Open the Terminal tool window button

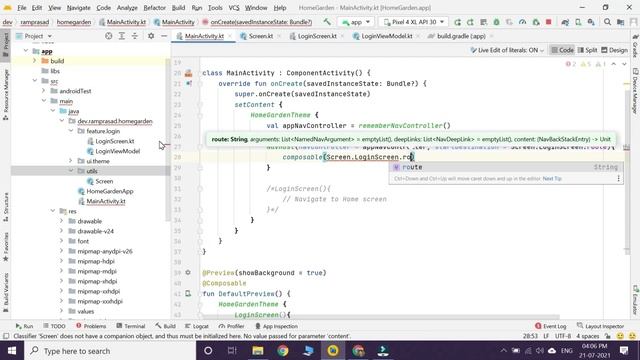pos(131,326)
